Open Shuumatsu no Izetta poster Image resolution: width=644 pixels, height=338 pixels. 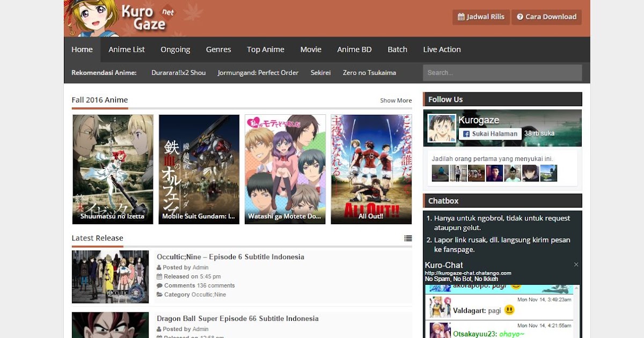tap(113, 169)
